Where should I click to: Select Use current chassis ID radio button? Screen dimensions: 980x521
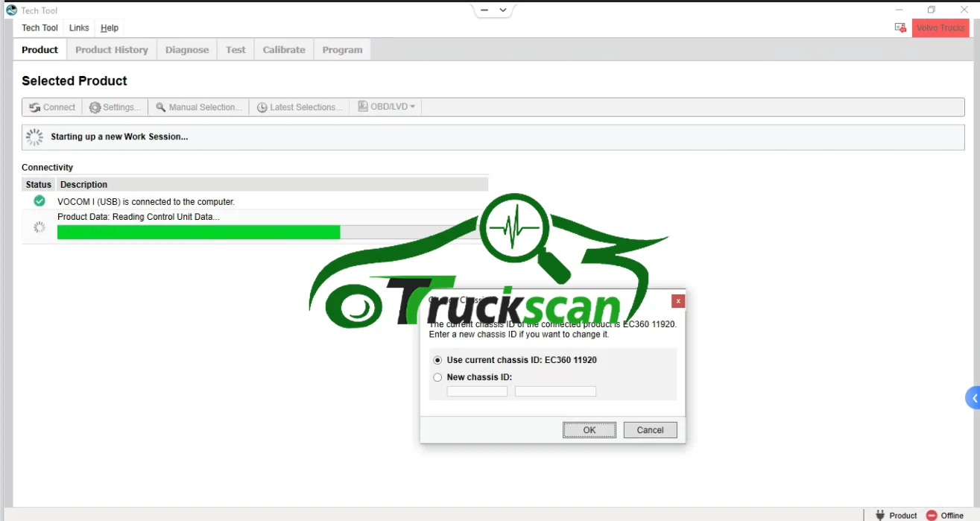(x=437, y=360)
